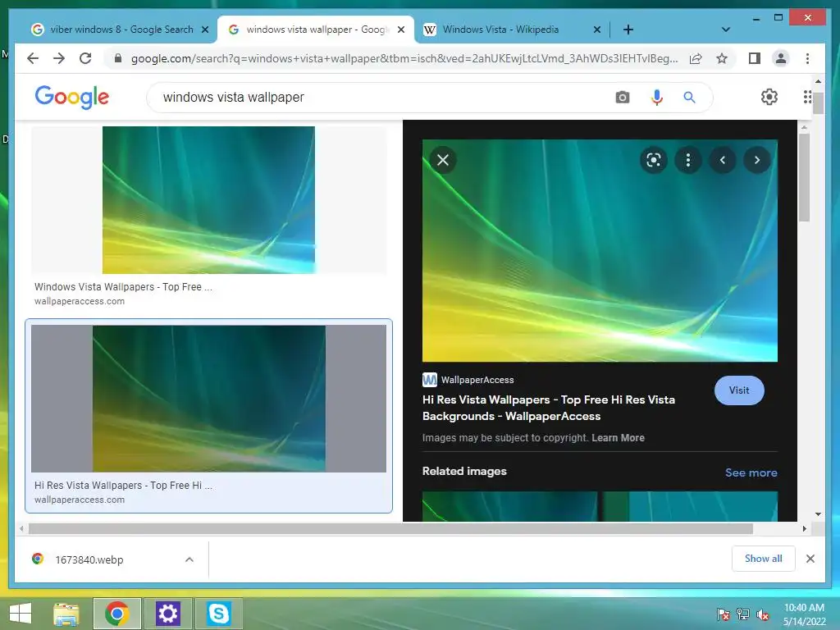This screenshot has width=840, height=630.
Task: Search by image using the camera icon
Action: [622, 98]
